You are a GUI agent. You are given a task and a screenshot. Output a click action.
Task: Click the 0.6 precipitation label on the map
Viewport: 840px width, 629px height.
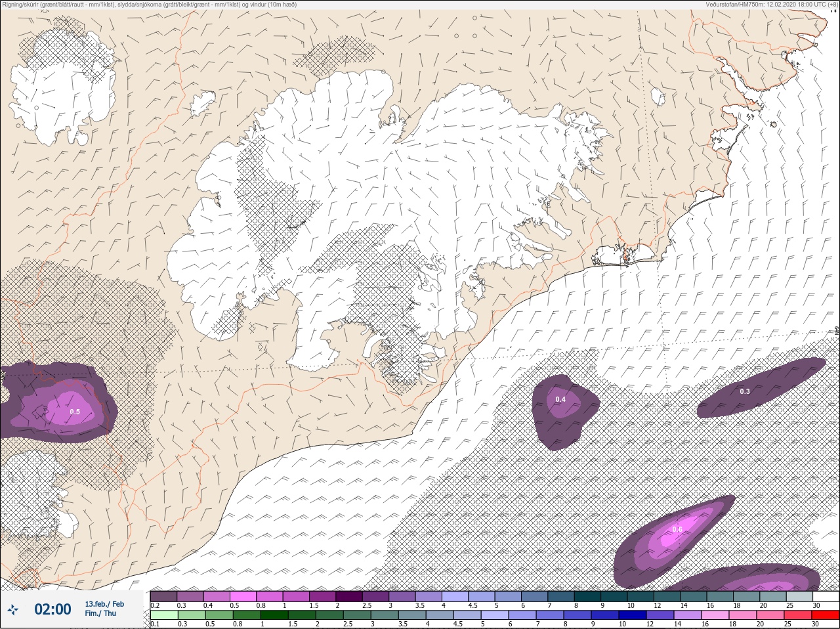click(677, 529)
